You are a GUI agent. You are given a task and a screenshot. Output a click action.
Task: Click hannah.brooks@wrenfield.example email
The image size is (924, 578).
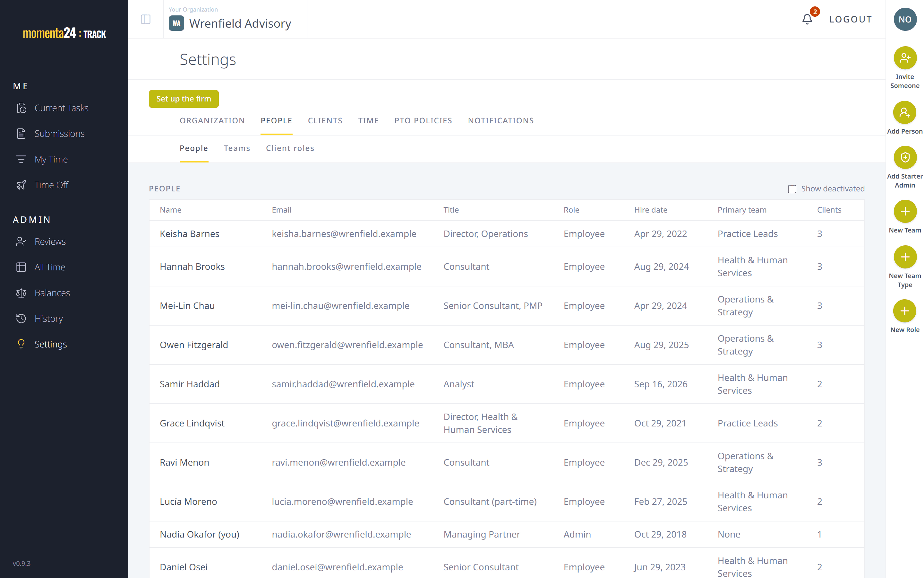(x=346, y=267)
